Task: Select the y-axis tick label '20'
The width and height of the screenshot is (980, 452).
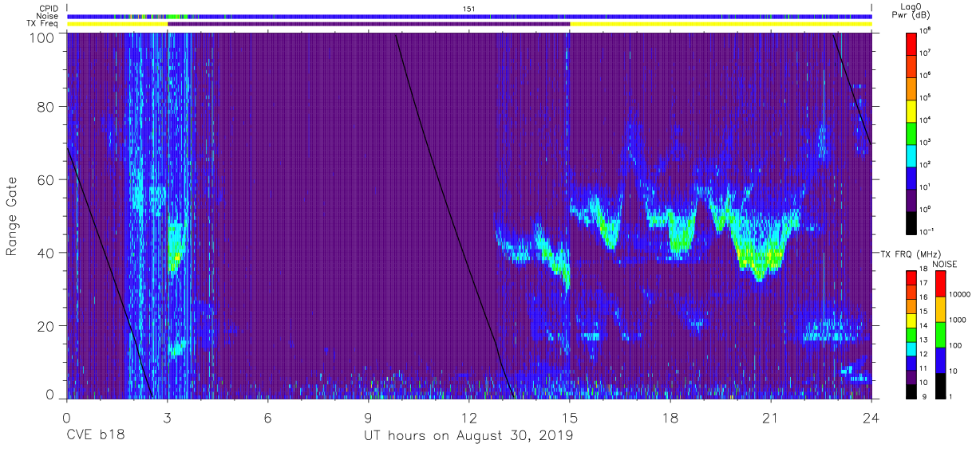Action: point(47,326)
